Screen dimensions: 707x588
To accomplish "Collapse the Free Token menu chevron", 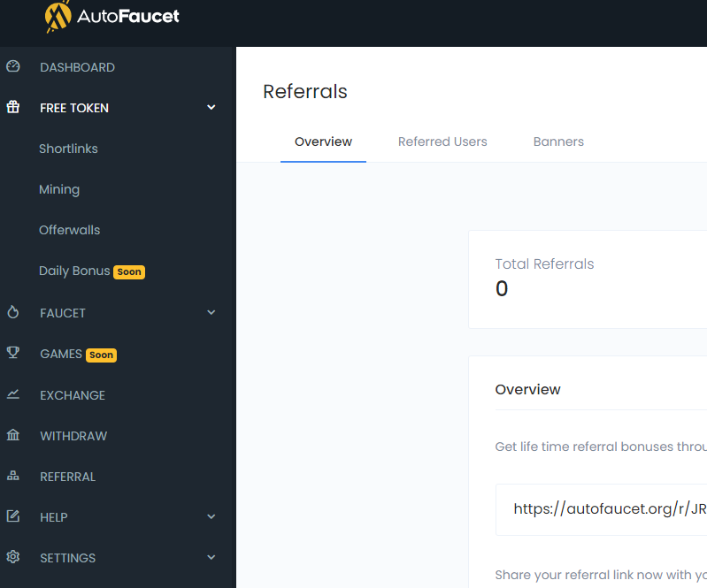I will (x=211, y=108).
